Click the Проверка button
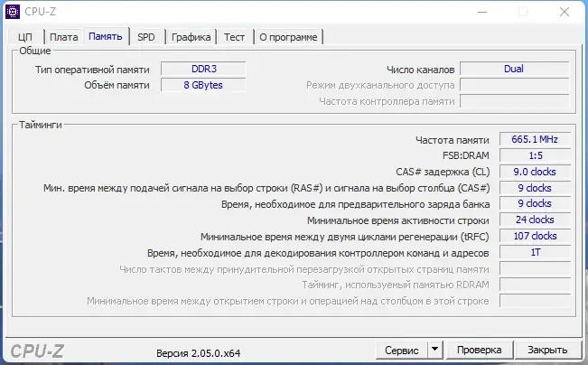This screenshot has height=365, width=588. tap(480, 350)
